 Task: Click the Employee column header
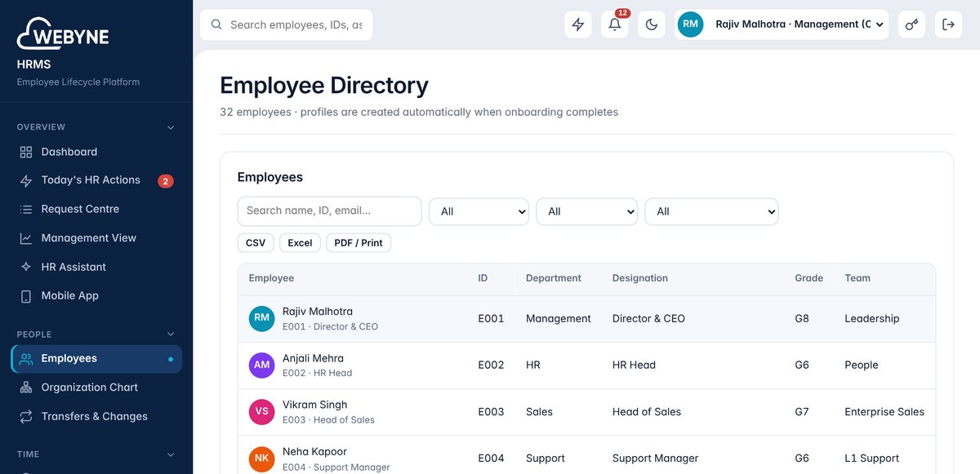[x=271, y=278]
